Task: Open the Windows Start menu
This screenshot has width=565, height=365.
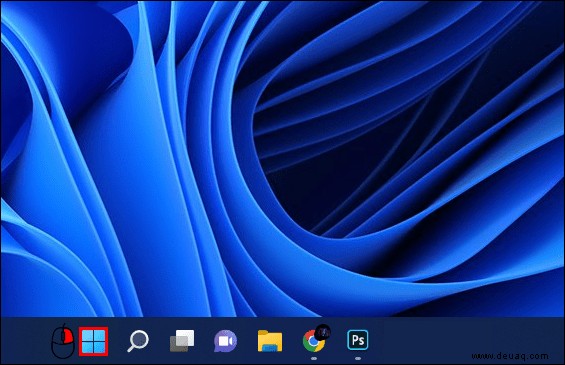Action: click(93, 341)
